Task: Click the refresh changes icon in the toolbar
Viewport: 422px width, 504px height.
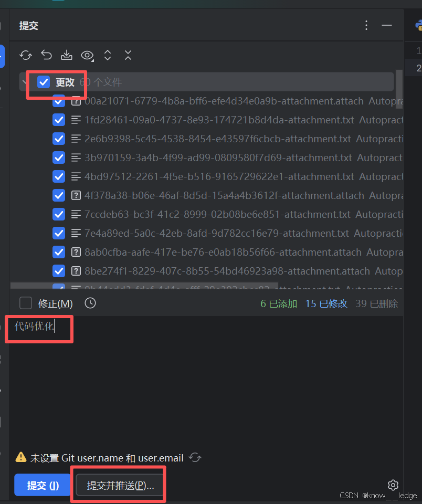Action: click(x=26, y=55)
